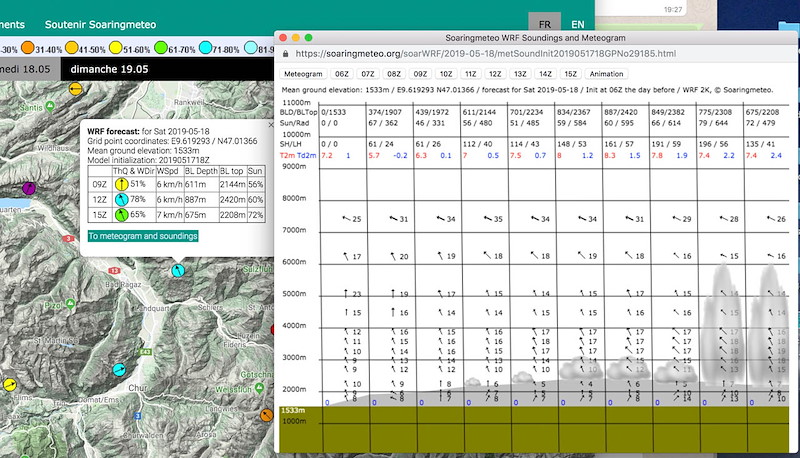The width and height of the screenshot is (800, 458).
Task: Click the 61-70% green legend swatch
Action: click(x=161, y=47)
